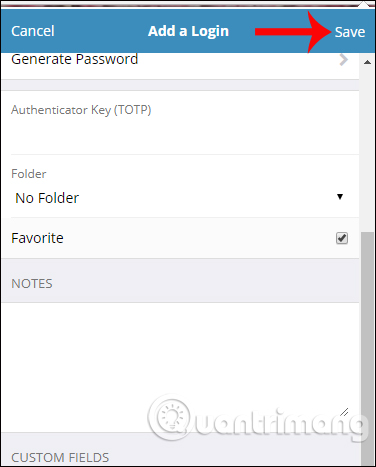This screenshot has width=376, height=467.
Task: Click popup pointer triangle at top
Action: [363, 5]
